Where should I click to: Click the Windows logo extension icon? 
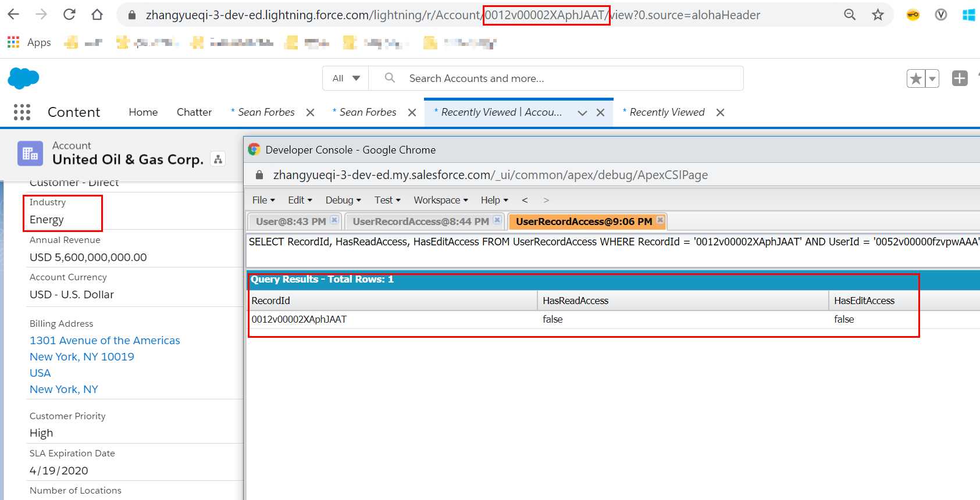coord(969,15)
